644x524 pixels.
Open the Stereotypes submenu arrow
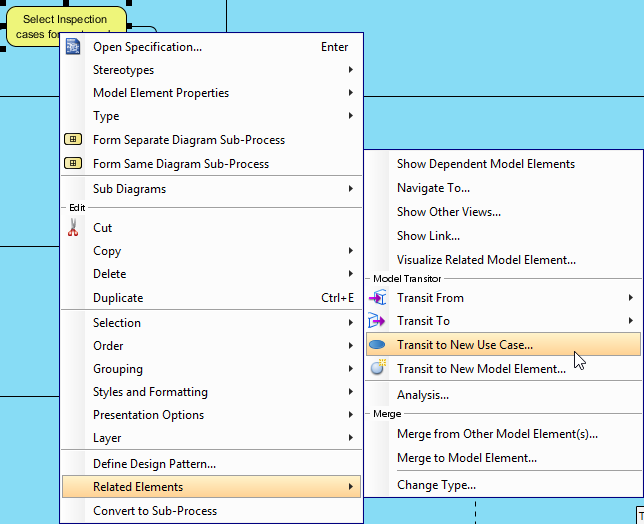[351, 69]
